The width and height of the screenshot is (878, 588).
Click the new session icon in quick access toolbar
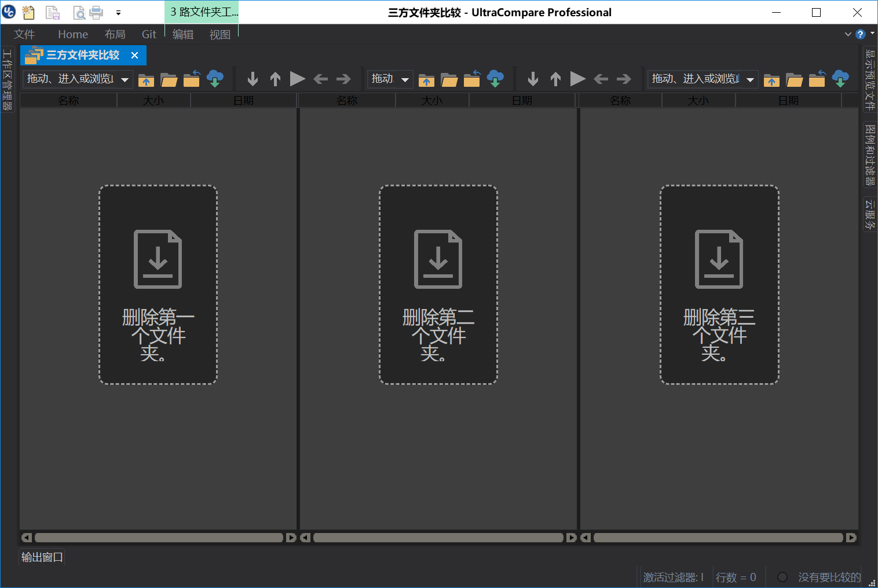pos(28,12)
